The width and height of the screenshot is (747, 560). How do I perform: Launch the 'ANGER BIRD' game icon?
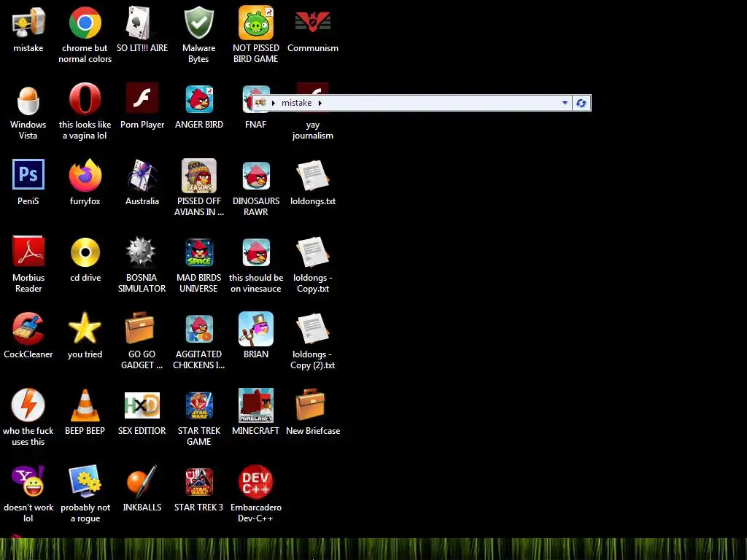[x=199, y=99]
